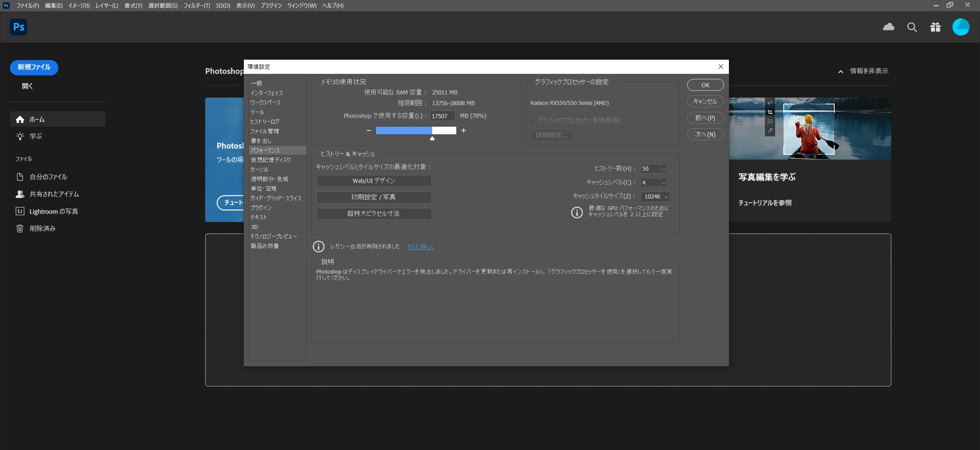Viewport: 980px width, 450px height.
Task: Toggle グラフィックプロセッサーを使用 checkbox
Action: 533,121
